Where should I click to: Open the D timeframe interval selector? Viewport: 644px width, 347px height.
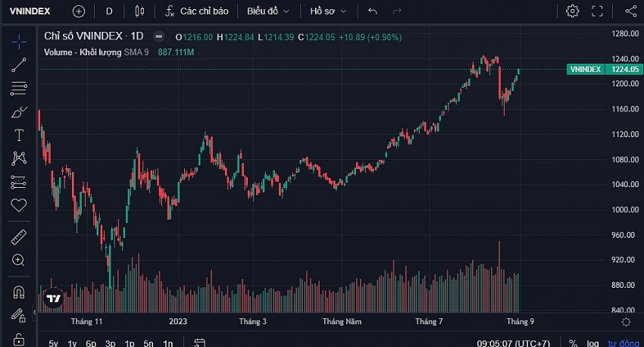point(109,11)
